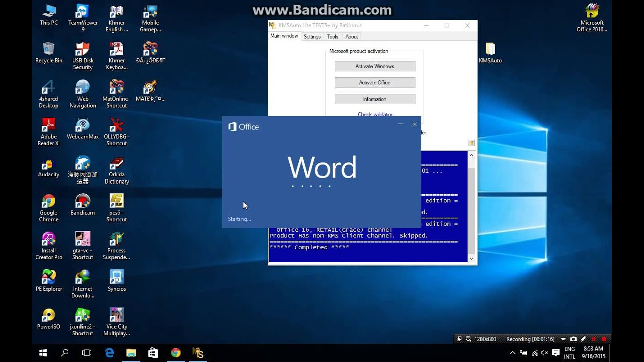Open 4shared Desktop shortcut
The height and width of the screenshot is (362, 644).
tap(49, 95)
